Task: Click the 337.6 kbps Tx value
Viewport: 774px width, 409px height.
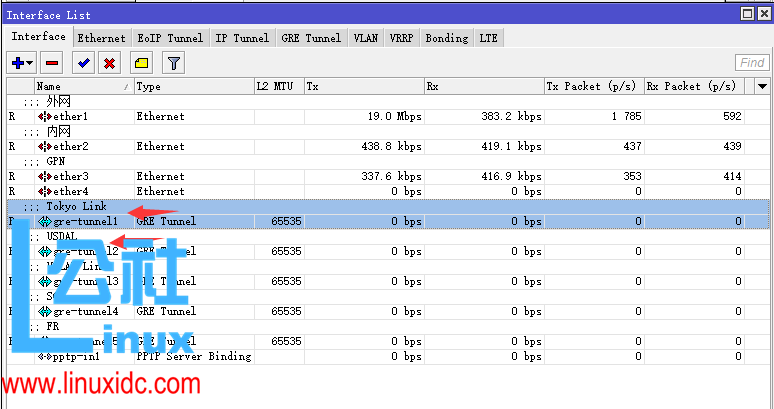Action: (x=391, y=177)
